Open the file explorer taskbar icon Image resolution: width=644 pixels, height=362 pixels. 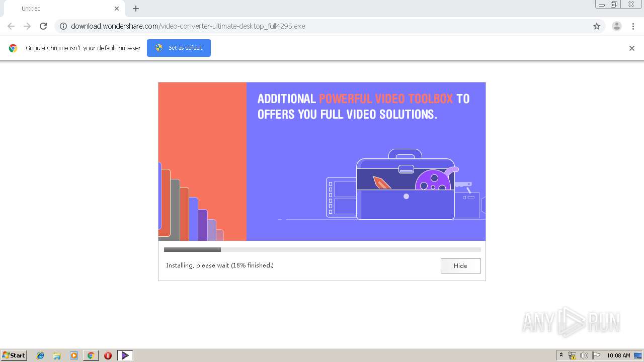[57, 355]
